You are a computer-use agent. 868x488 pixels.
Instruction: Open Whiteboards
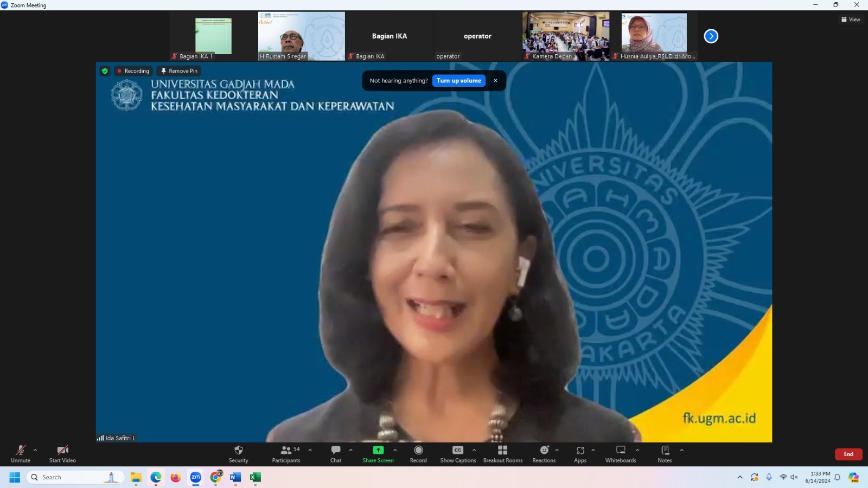point(621,454)
